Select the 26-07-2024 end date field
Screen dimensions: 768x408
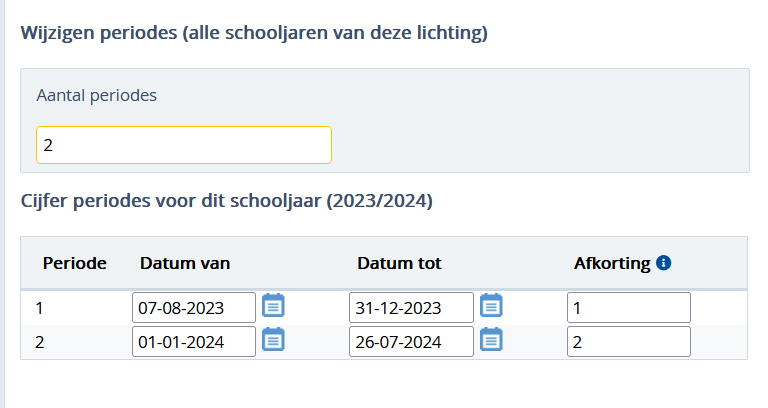[x=411, y=341]
